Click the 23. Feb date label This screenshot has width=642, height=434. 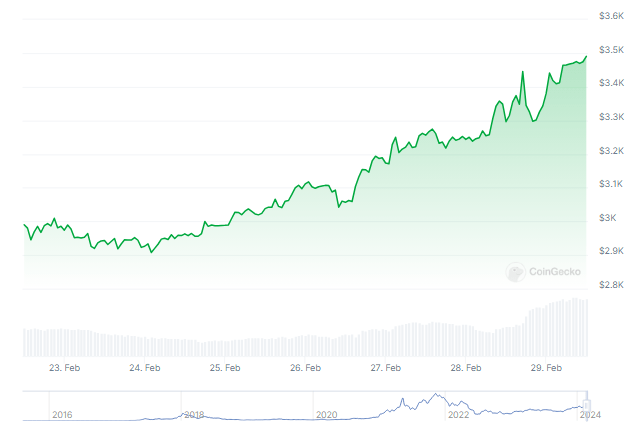click(64, 368)
